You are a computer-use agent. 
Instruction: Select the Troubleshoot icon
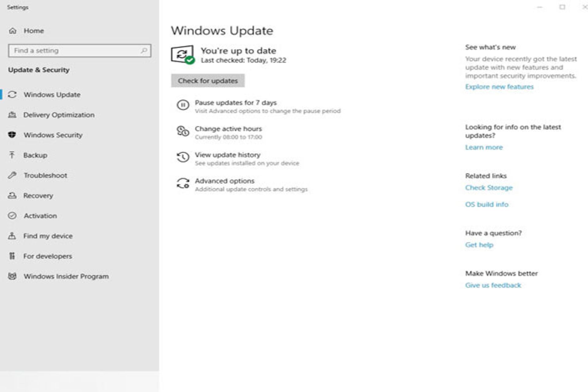click(x=12, y=175)
